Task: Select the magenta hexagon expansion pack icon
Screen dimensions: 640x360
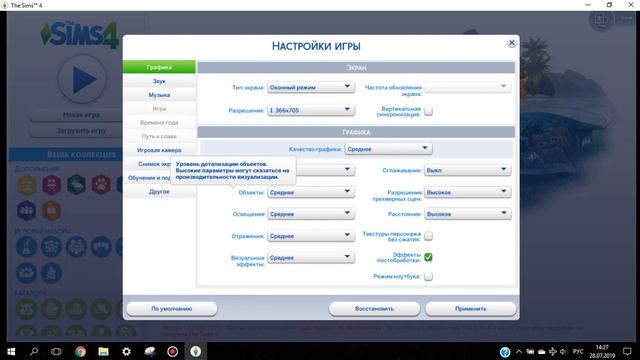Action: pyautogui.click(x=52, y=184)
